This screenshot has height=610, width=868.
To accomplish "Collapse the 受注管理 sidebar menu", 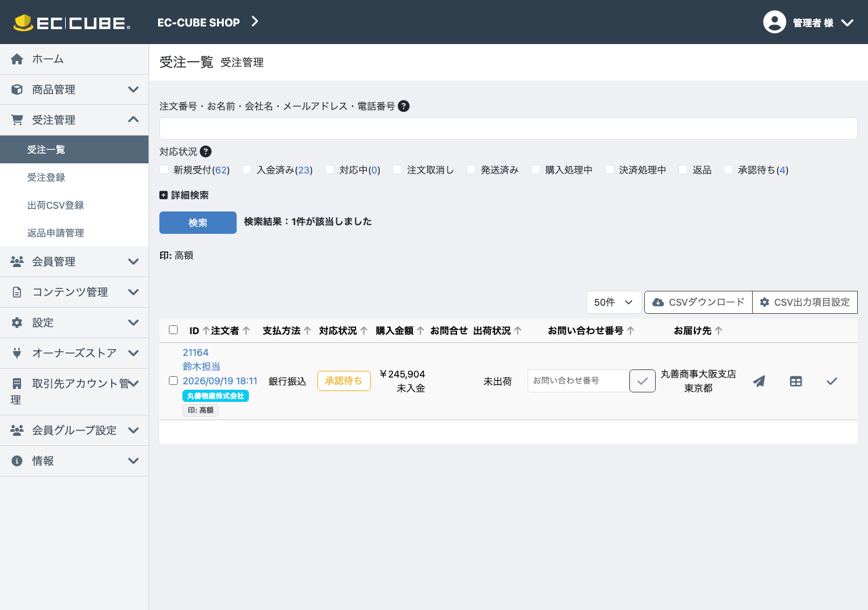I will [74, 120].
